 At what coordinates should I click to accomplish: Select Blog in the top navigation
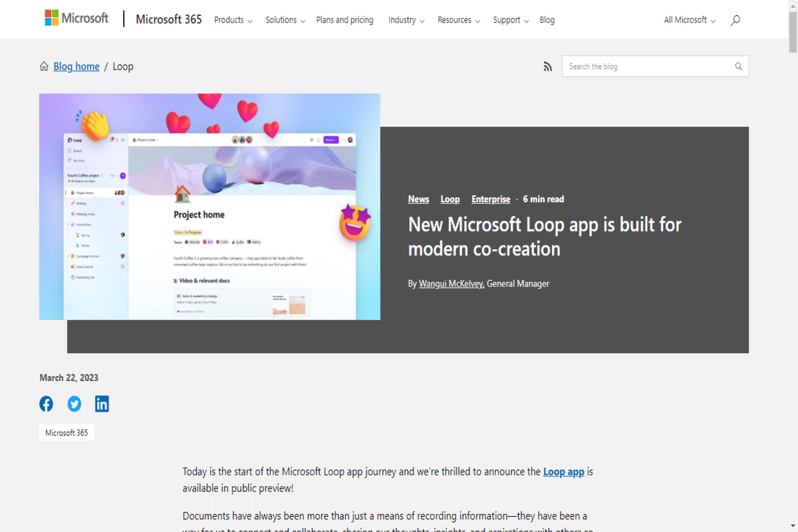547,20
